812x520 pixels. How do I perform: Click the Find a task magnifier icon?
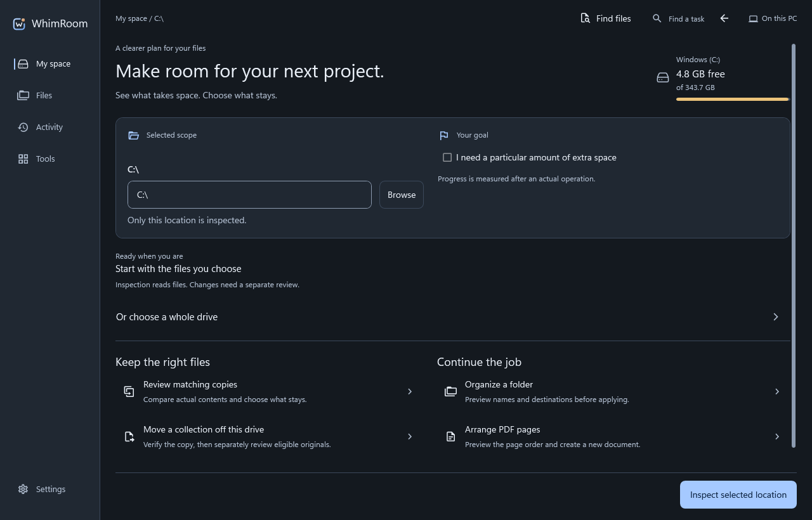[x=657, y=18]
